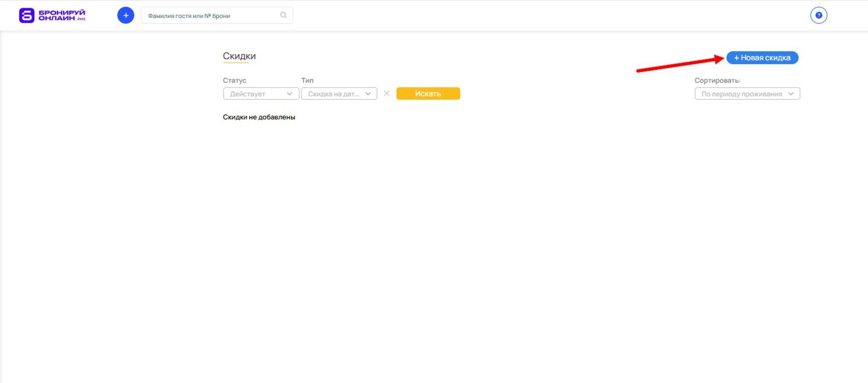The height and width of the screenshot is (383, 868).
Task: Expand the Тип dropdown showing Скидка на дат...
Action: coord(334,94)
